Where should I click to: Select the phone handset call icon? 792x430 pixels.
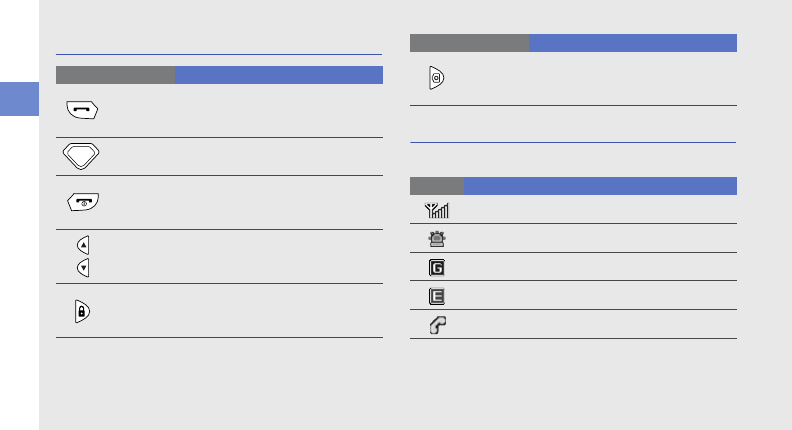coord(437,325)
